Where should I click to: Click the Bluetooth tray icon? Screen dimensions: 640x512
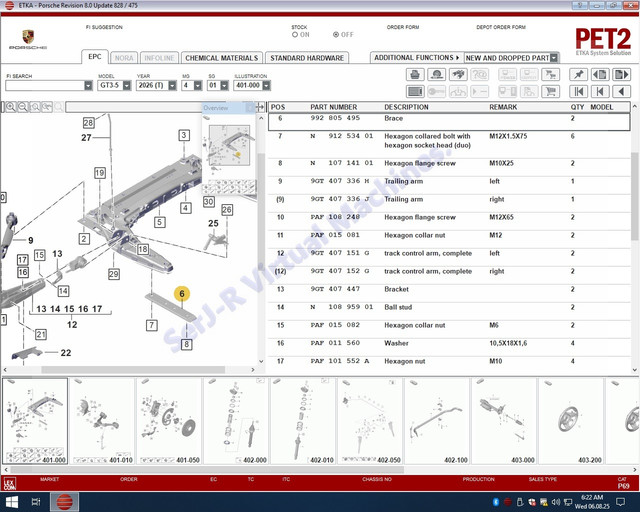point(496,502)
